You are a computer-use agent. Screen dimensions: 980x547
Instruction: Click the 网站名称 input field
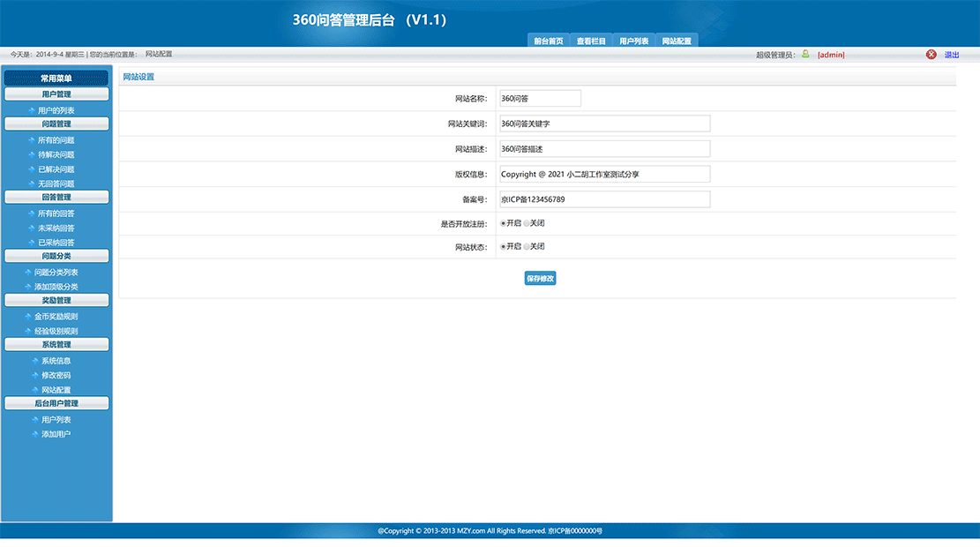(x=539, y=98)
